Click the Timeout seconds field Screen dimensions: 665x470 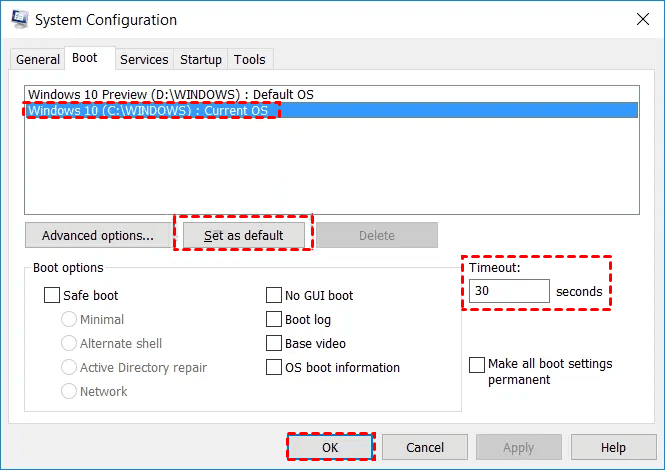[509, 291]
